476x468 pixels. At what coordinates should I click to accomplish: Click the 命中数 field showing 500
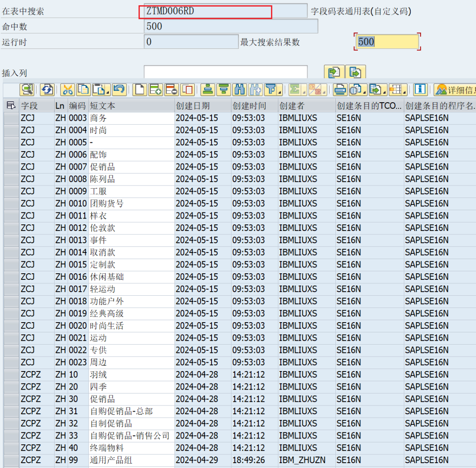tap(231, 26)
